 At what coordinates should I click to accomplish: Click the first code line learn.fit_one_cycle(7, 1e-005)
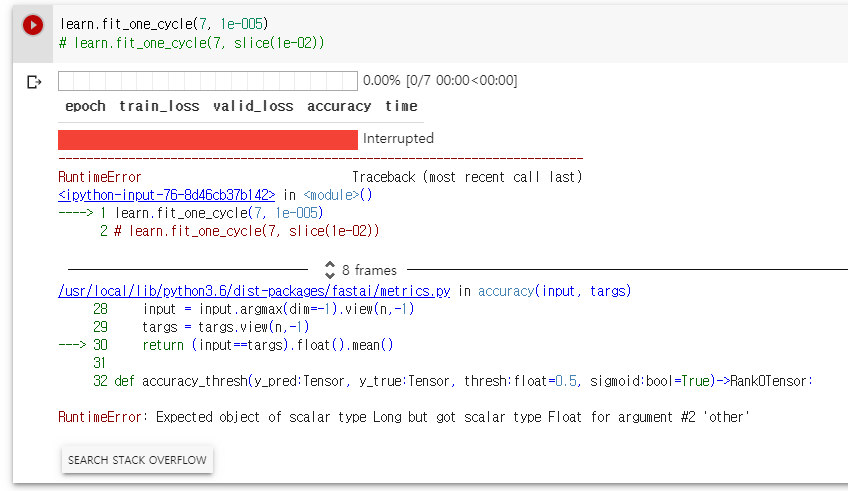tap(163, 23)
